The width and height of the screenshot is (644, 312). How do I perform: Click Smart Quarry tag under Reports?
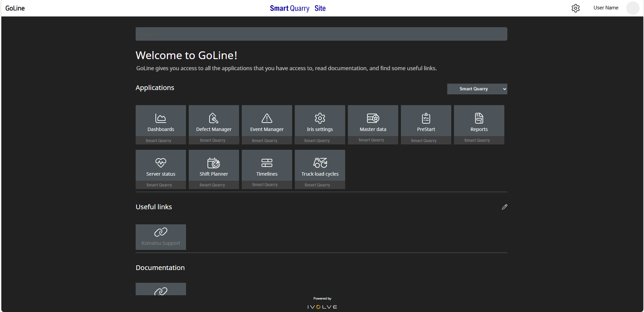tap(477, 140)
